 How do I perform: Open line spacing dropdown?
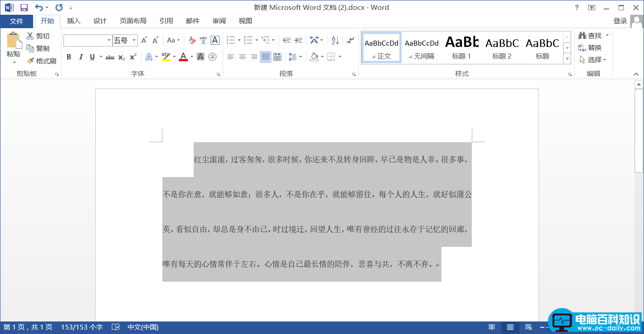coord(295,57)
